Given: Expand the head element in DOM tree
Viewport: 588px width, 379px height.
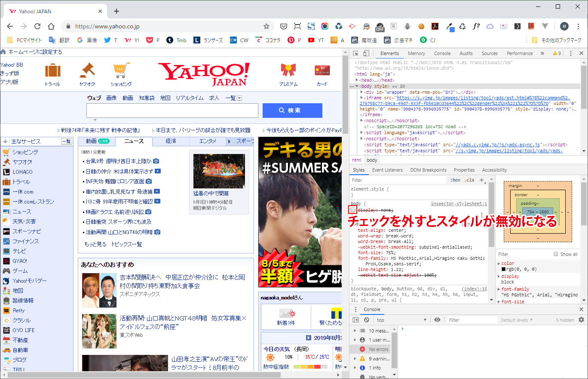Looking at the screenshot, I should pyautogui.click(x=358, y=80).
